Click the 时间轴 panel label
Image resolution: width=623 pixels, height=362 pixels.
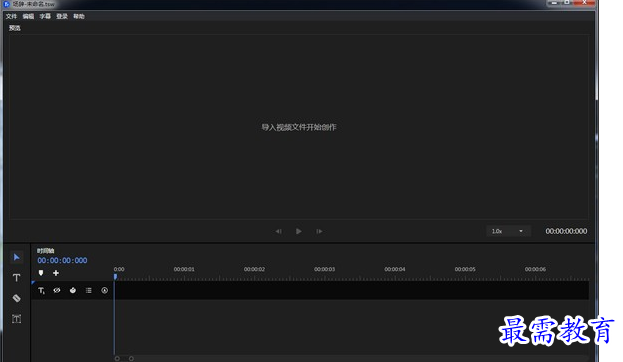coord(45,251)
